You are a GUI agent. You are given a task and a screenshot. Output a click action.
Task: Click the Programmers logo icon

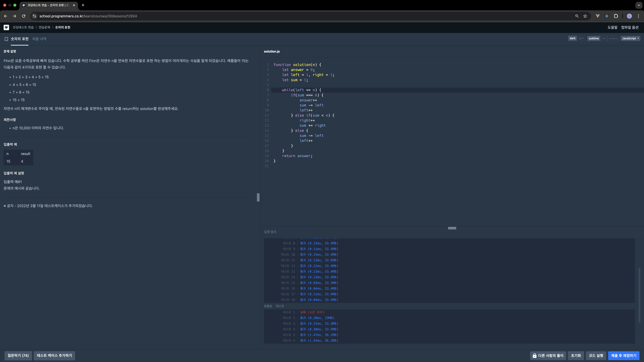[x=6, y=28]
